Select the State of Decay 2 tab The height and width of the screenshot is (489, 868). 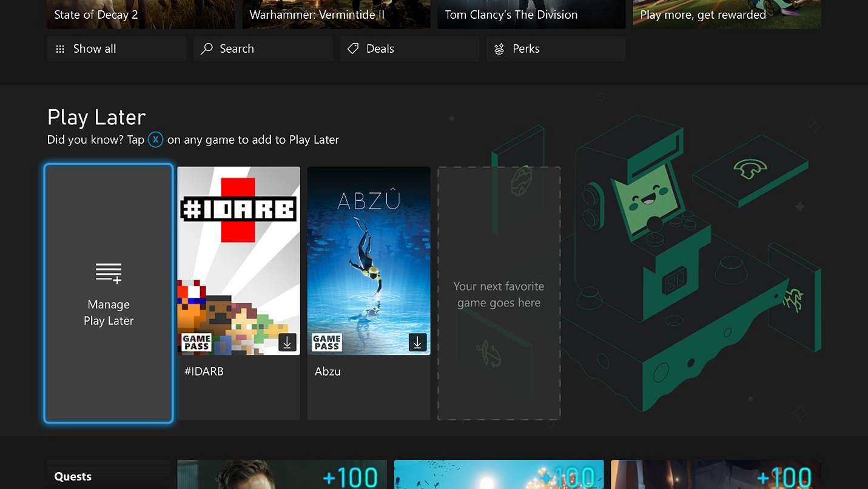141,15
